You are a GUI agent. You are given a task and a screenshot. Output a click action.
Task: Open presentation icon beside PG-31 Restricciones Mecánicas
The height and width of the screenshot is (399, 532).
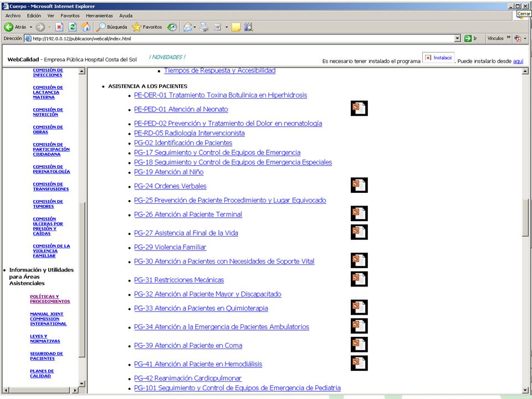[359, 279]
